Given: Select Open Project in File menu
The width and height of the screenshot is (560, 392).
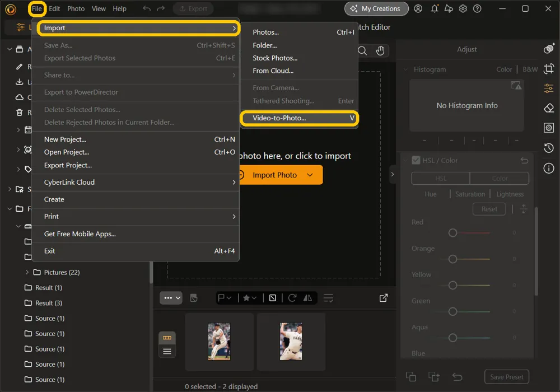Looking at the screenshot, I should [136, 152].
